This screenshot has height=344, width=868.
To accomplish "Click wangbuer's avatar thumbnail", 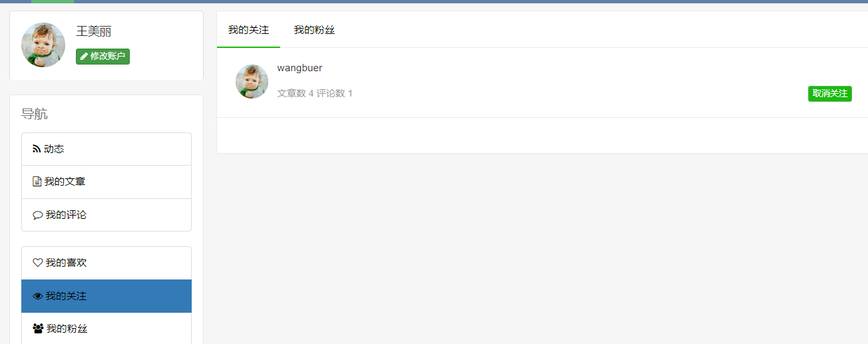I will [x=252, y=81].
